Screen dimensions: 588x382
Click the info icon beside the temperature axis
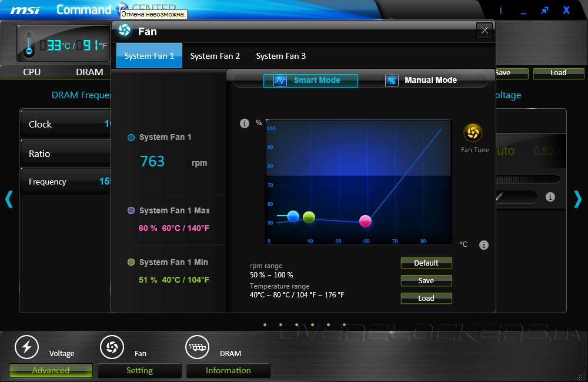(484, 245)
